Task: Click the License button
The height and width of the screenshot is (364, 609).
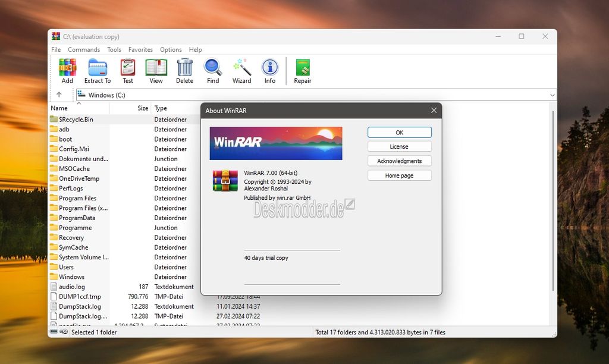Action: [x=399, y=146]
